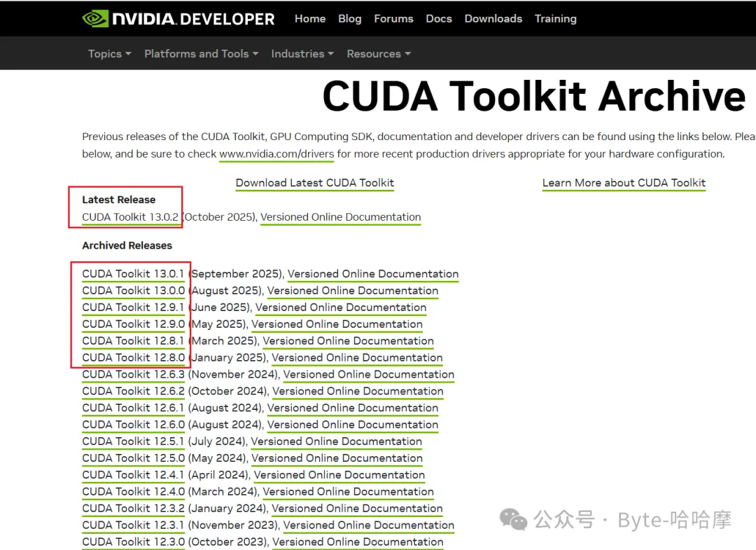This screenshot has height=550, width=756.
Task: Click the NVIDIA Developer logo
Action: click(x=178, y=19)
